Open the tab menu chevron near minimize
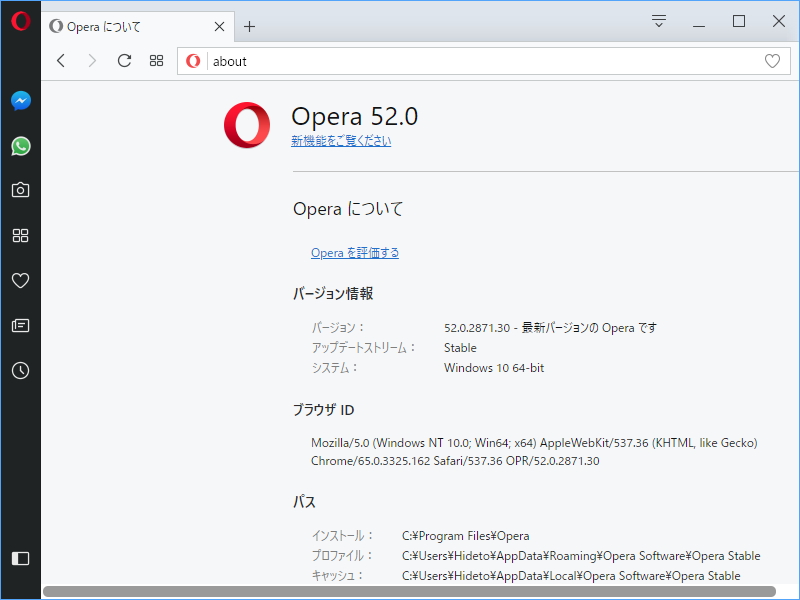This screenshot has width=800, height=600. (658, 20)
